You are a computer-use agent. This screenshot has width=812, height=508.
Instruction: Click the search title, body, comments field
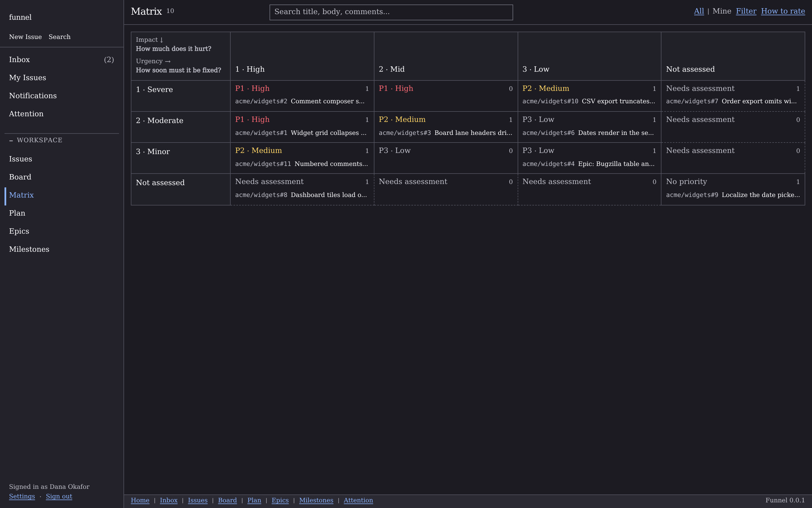click(391, 12)
